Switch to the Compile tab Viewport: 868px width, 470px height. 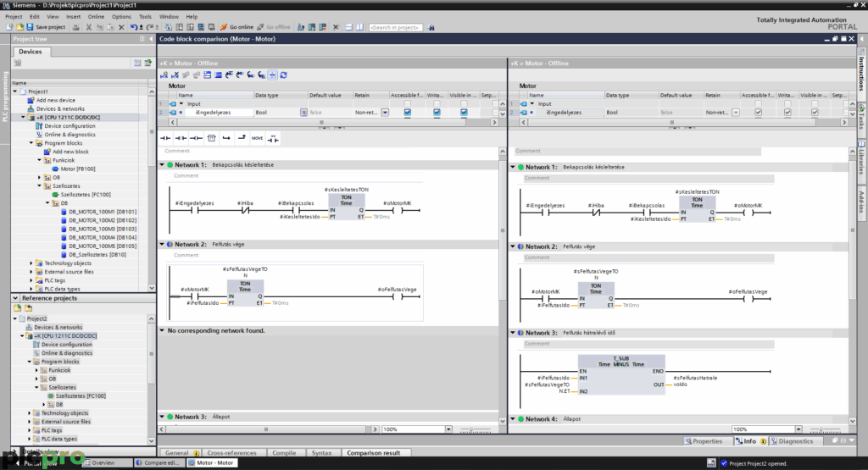click(284, 453)
